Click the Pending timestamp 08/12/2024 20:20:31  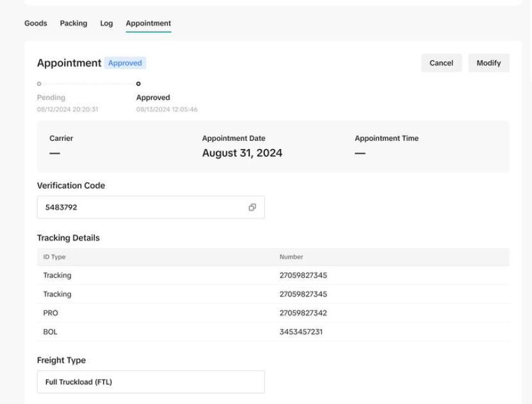(x=68, y=109)
